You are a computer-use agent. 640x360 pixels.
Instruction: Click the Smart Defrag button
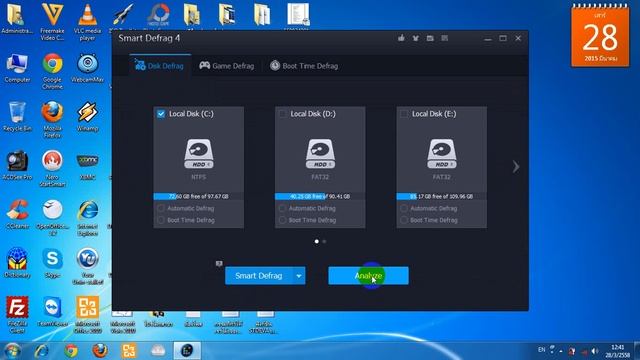(x=259, y=276)
